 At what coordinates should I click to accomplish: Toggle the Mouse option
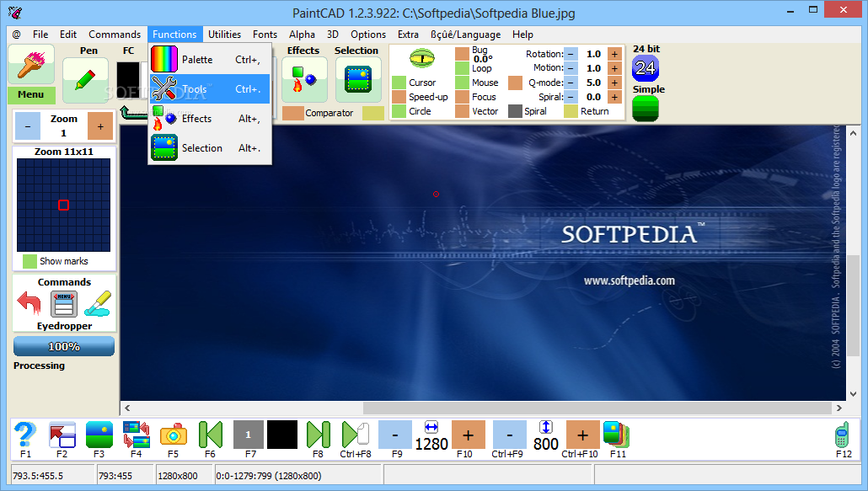pos(463,83)
